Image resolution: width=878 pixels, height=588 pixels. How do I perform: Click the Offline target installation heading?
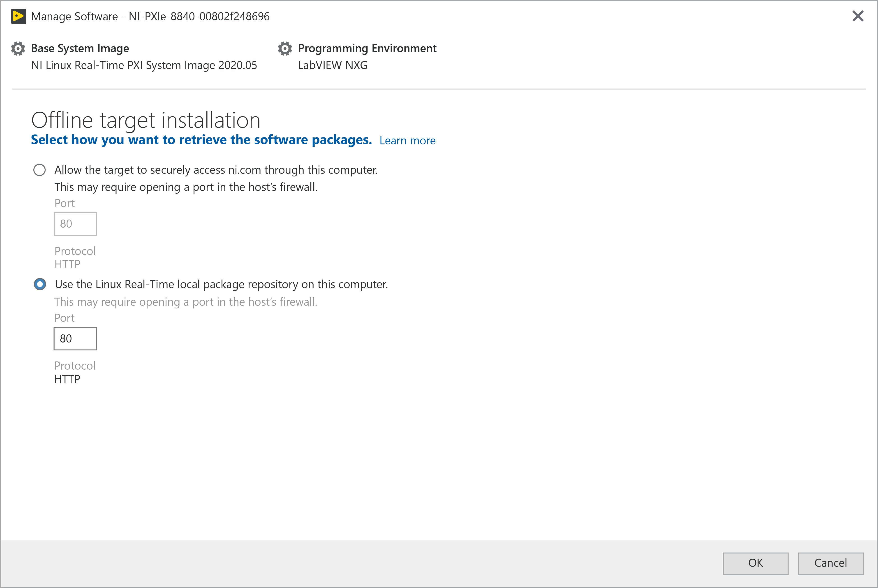point(146,120)
